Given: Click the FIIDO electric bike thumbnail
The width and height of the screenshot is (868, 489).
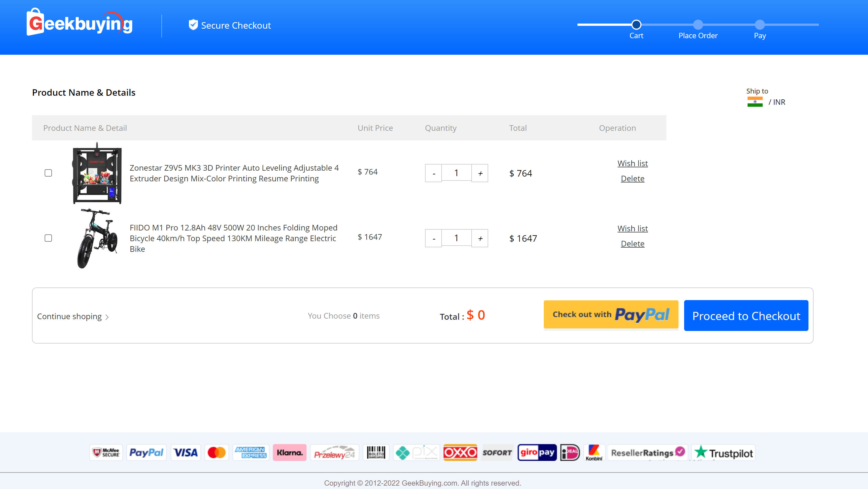Looking at the screenshot, I should (x=97, y=238).
